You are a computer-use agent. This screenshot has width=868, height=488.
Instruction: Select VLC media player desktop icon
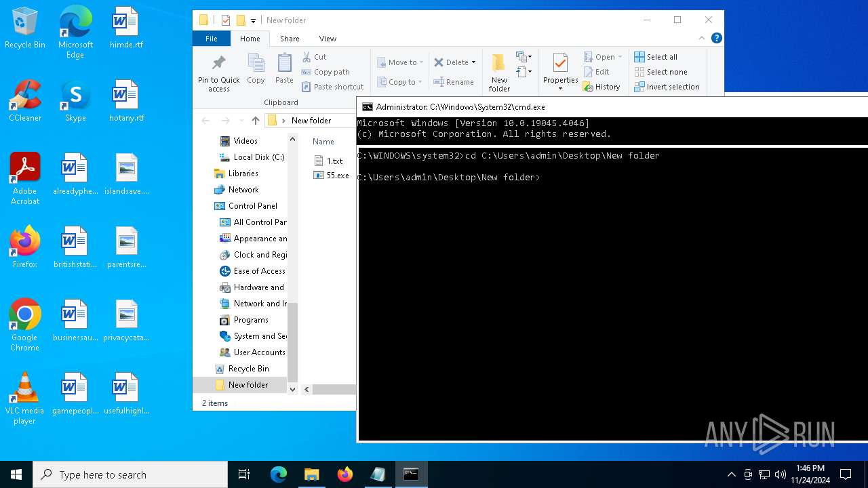coord(24,399)
